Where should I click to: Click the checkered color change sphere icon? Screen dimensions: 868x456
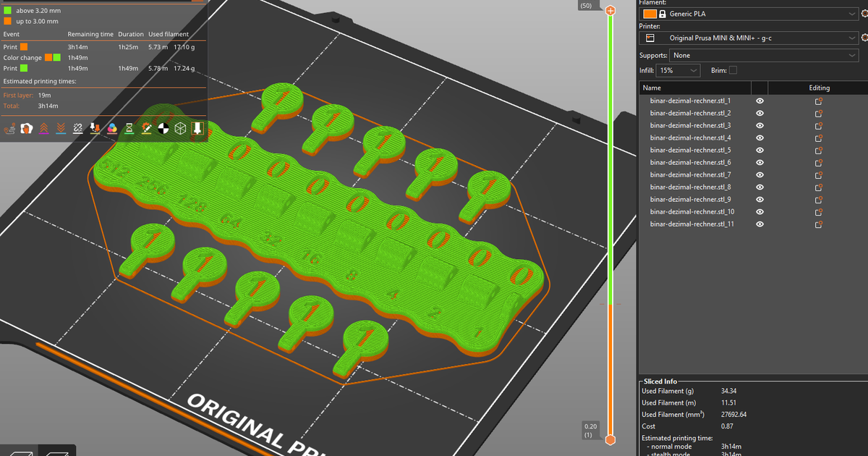click(163, 128)
